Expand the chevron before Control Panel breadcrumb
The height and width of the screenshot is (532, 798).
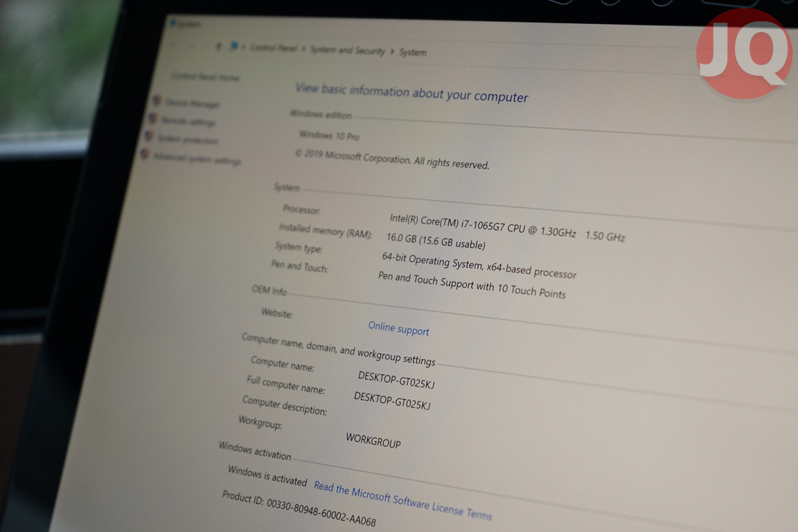(244, 47)
